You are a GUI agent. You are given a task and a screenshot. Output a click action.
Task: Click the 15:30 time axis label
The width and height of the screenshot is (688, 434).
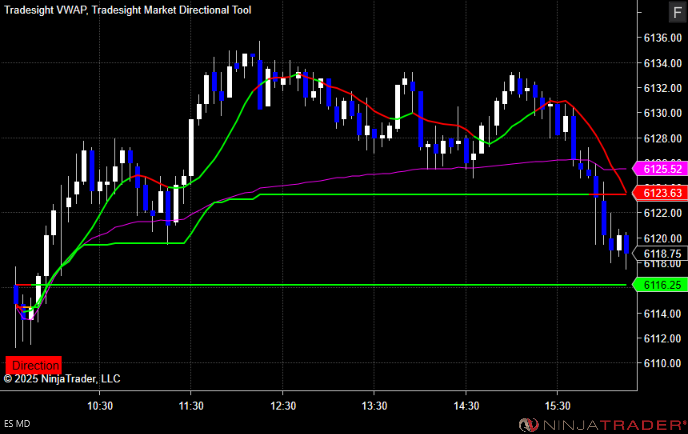pyautogui.click(x=558, y=406)
